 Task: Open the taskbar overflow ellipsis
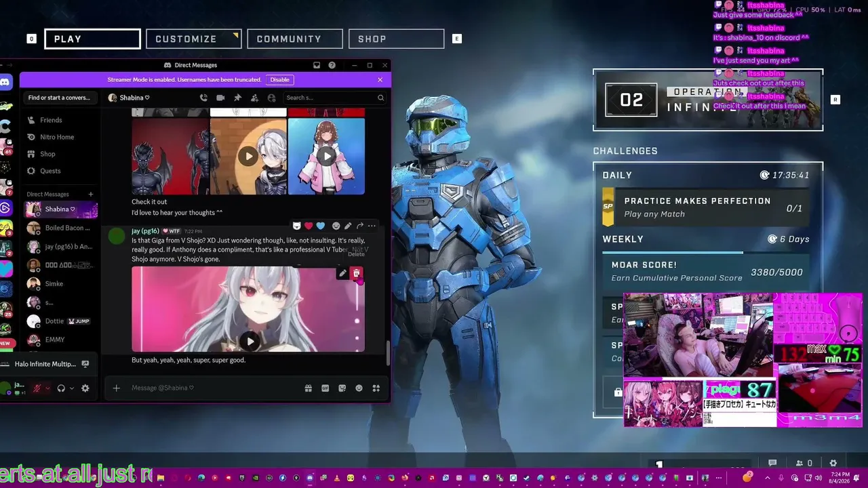(x=719, y=478)
